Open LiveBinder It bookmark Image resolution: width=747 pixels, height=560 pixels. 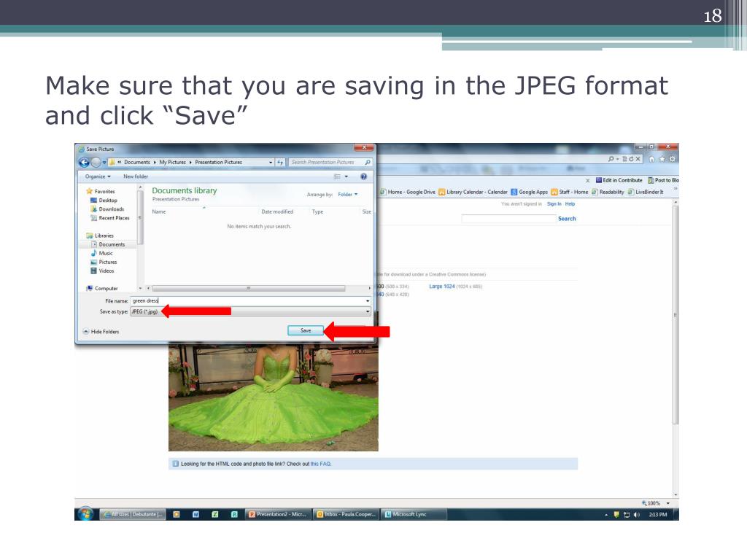click(646, 192)
